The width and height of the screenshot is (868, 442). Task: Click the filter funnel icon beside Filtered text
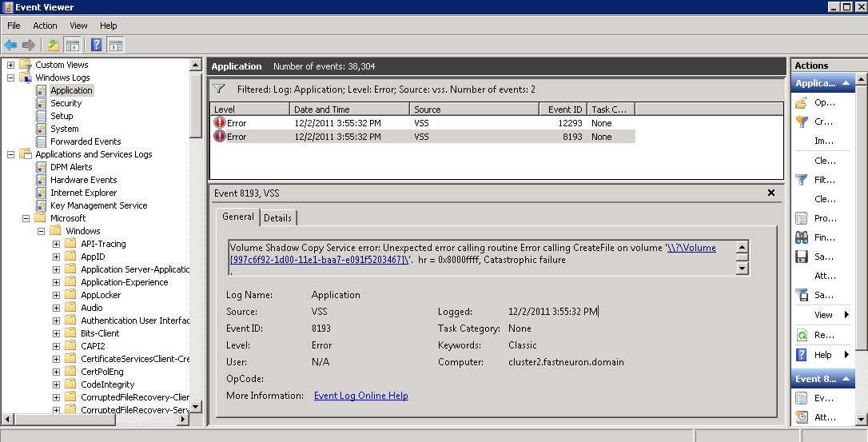click(219, 89)
